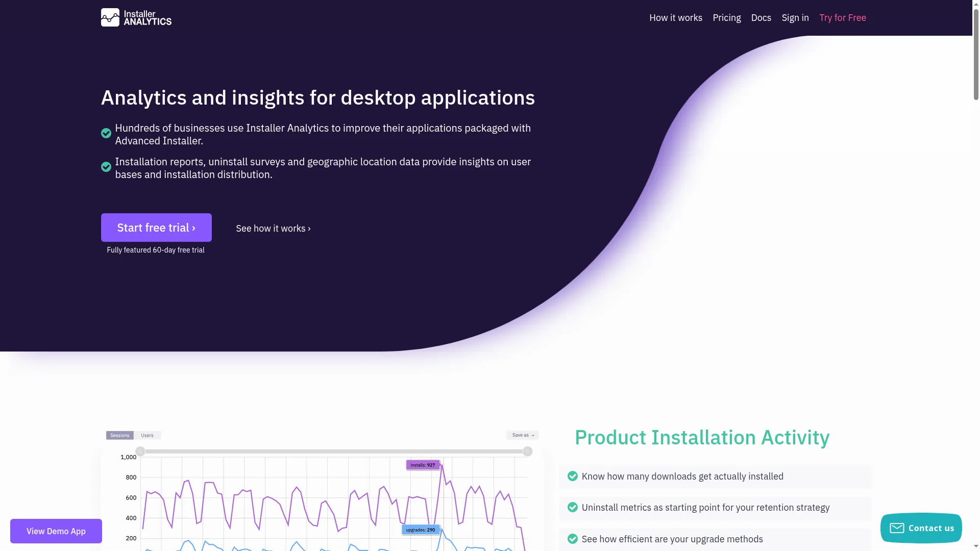Click Product Installation Activity heading

702,438
